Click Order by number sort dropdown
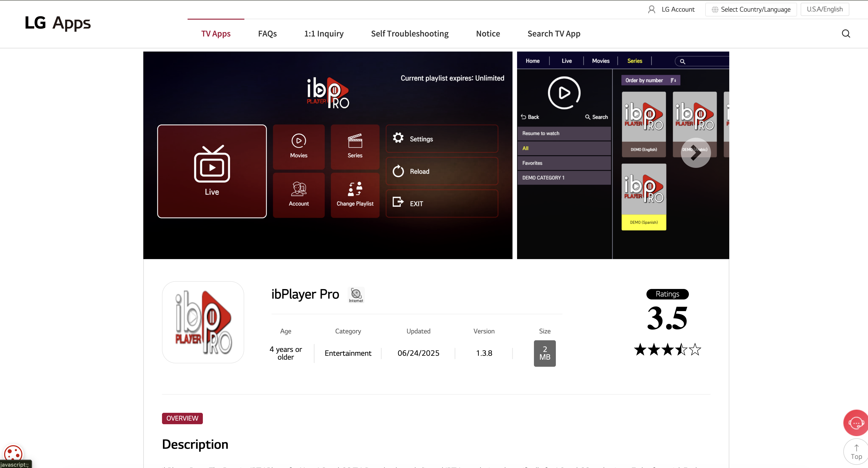Viewport: 868px width, 468px height. (650, 80)
